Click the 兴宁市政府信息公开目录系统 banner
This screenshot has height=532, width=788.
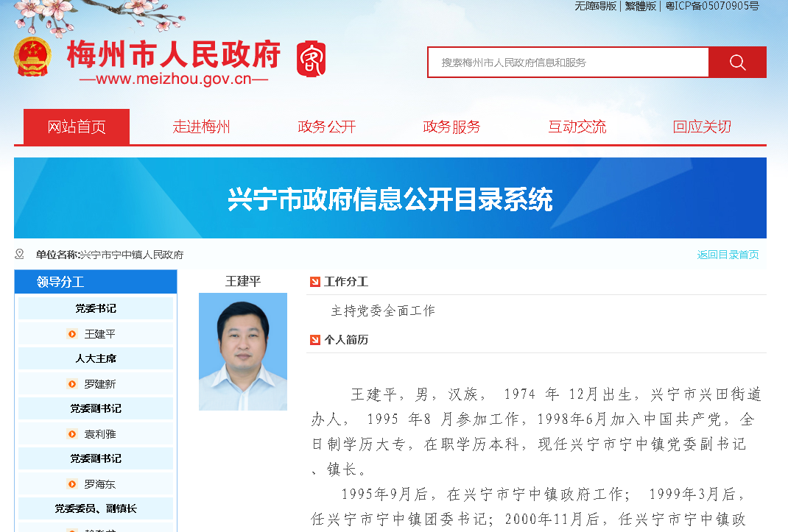point(390,198)
